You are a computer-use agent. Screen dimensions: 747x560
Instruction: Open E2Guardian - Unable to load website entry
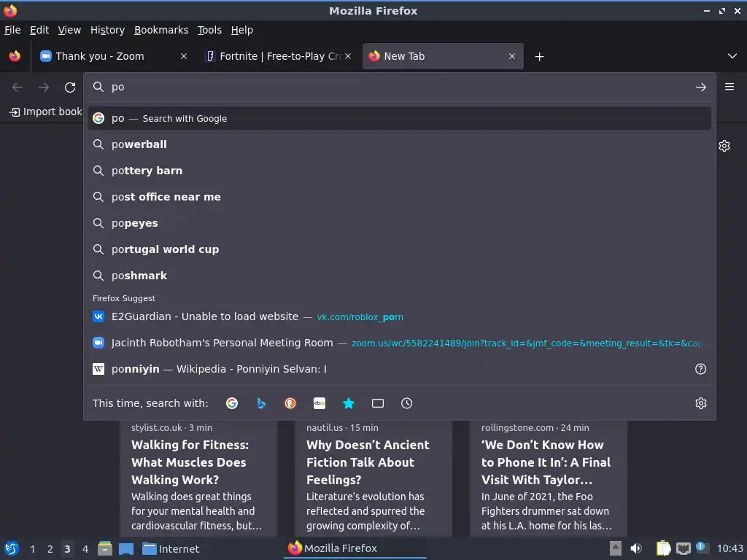coord(400,316)
